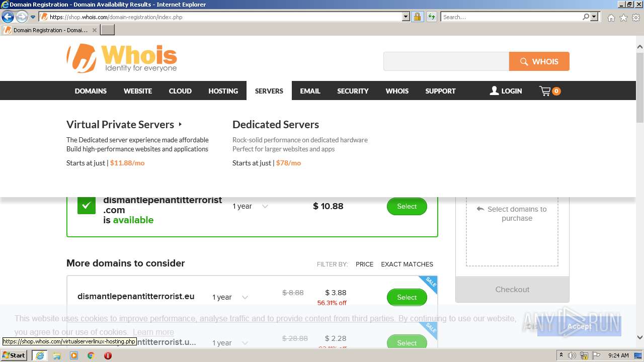
Task: Click the $11.88/mo VPS price
Action: click(x=127, y=163)
